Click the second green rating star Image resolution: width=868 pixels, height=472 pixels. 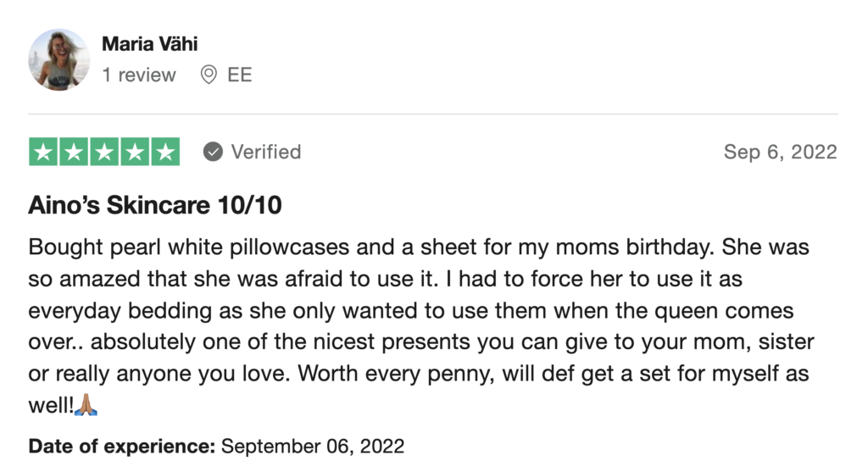[x=74, y=152]
